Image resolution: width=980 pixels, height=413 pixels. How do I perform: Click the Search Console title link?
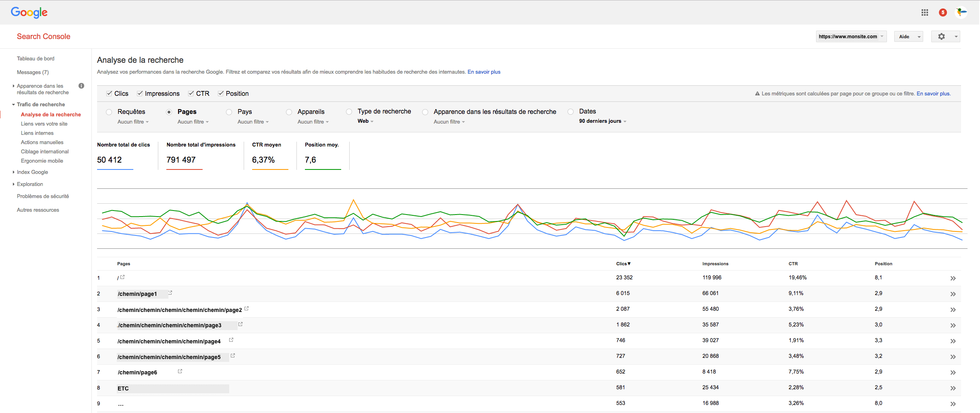[x=44, y=36]
